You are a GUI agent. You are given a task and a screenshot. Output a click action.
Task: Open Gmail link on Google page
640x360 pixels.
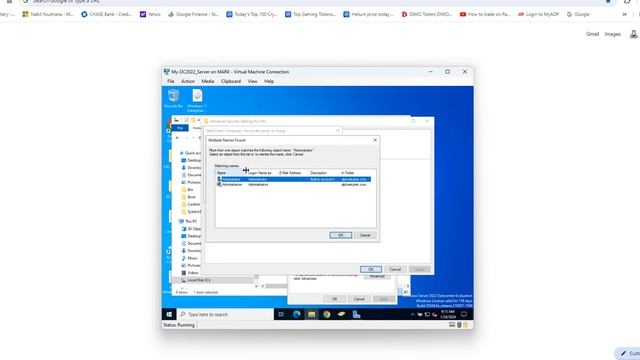[592, 34]
